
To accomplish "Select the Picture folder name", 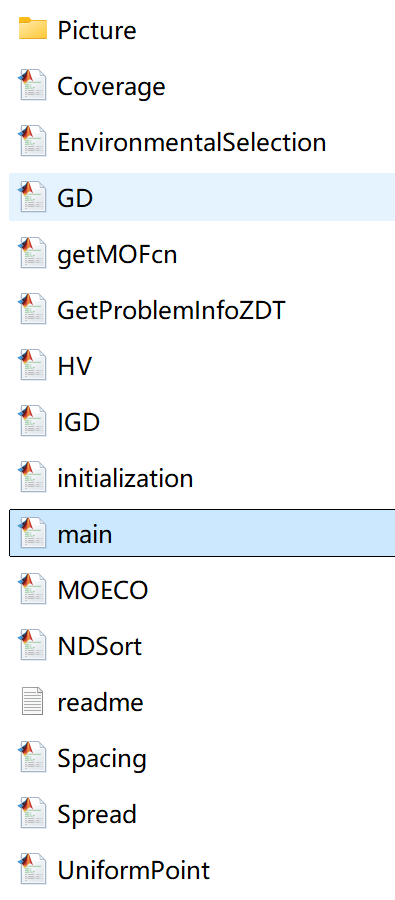I will (97, 30).
